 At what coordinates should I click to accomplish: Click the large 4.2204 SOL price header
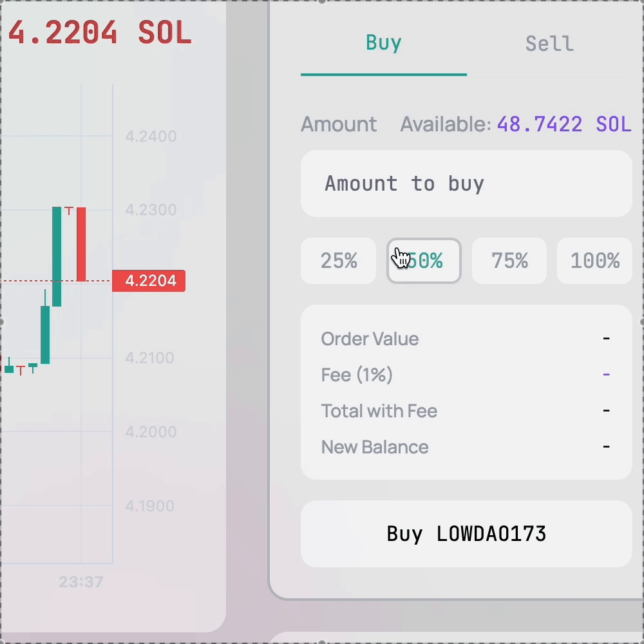100,33
